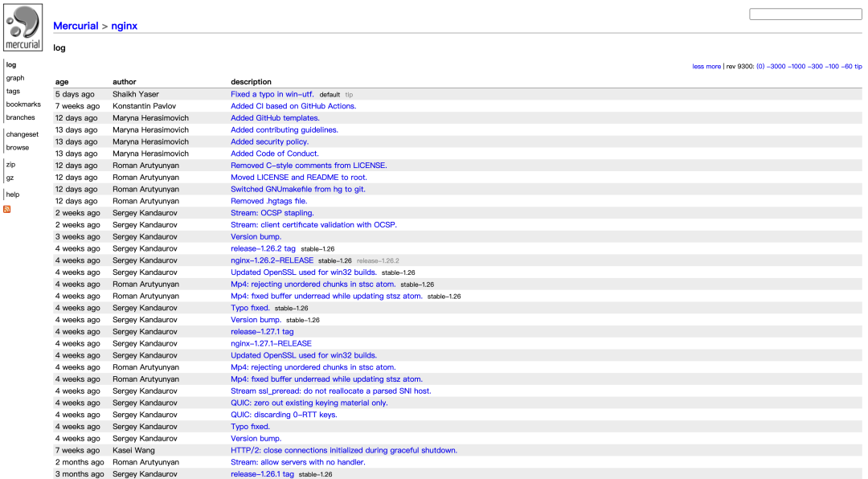Click author 'Kasei Wang' text
This screenshot has width=868, height=479.
134,451
